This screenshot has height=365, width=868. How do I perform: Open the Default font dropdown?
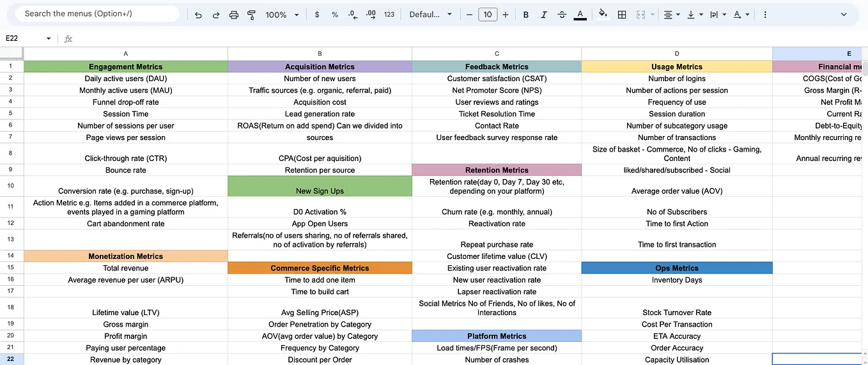[x=430, y=14]
